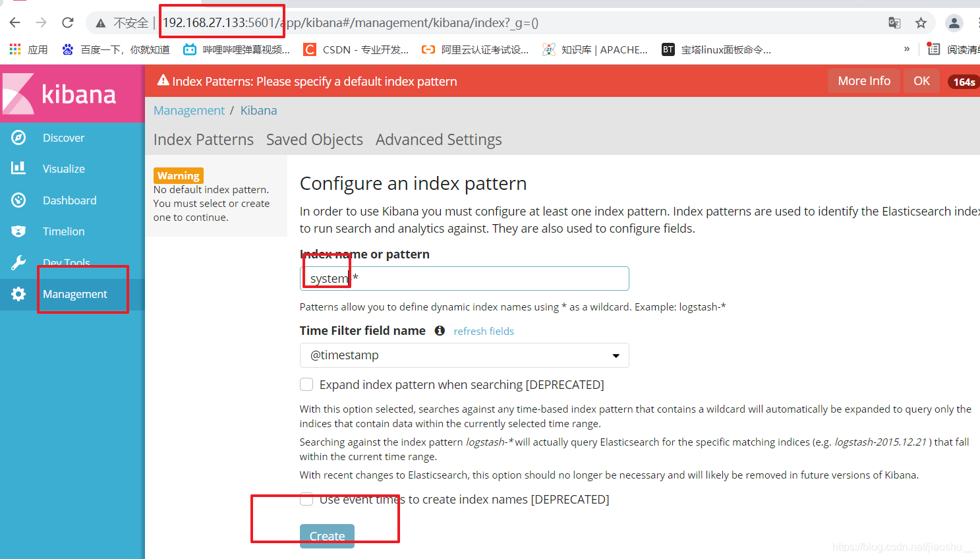Open the BT linux panel bookmark
The height and width of the screenshot is (559, 980).
[716, 49]
